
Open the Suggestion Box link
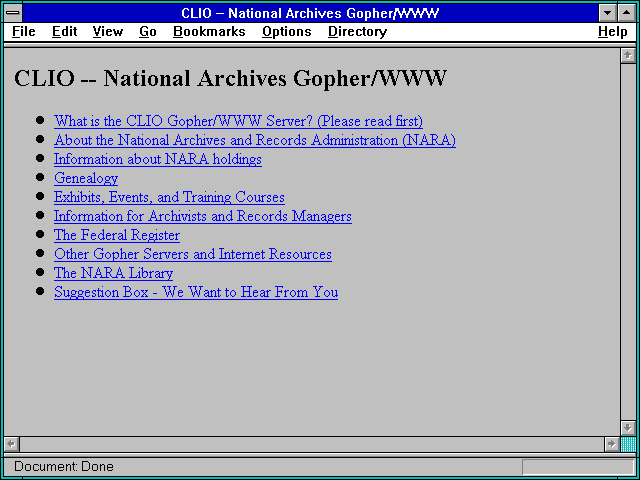tap(196, 292)
